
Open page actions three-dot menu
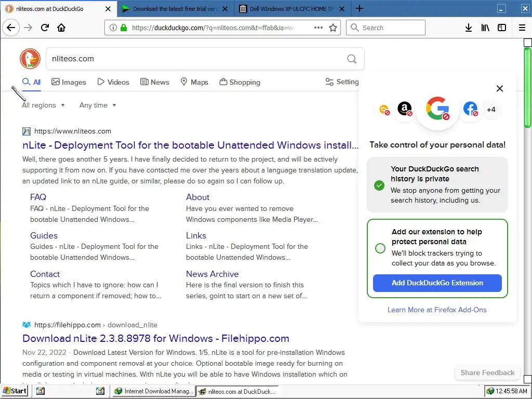coord(318,28)
